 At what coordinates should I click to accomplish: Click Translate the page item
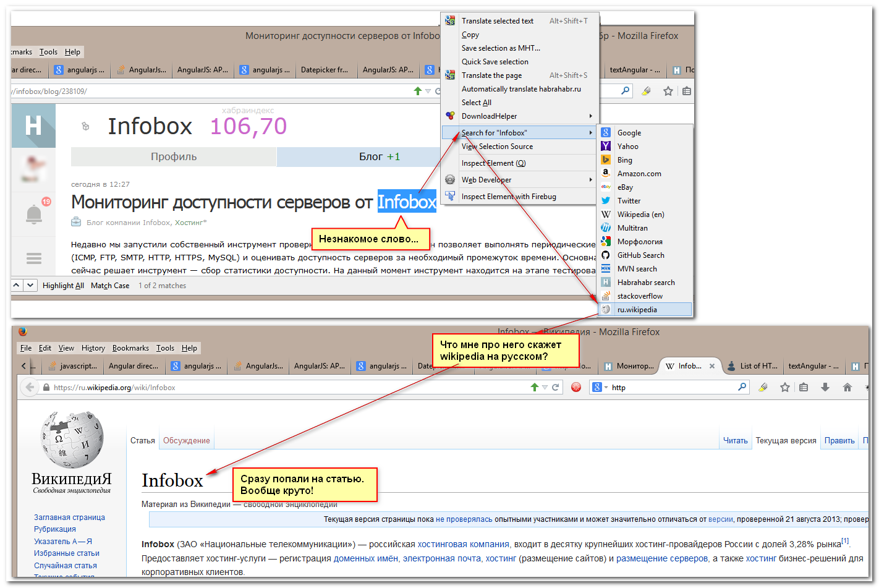pos(520,75)
